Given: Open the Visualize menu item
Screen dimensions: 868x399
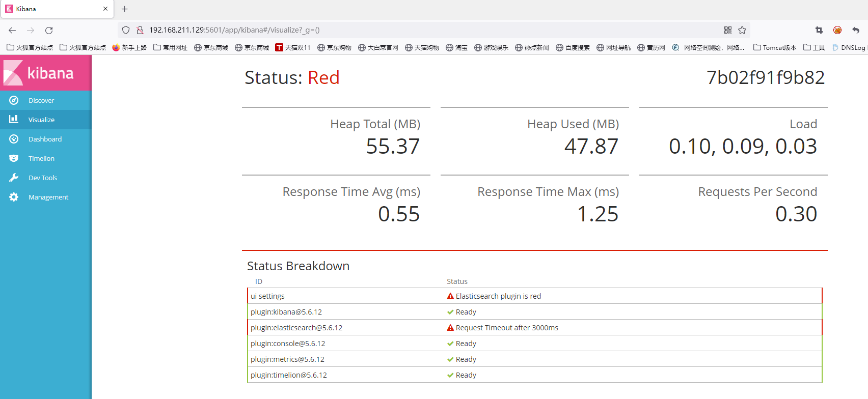Looking at the screenshot, I should click(x=46, y=120).
